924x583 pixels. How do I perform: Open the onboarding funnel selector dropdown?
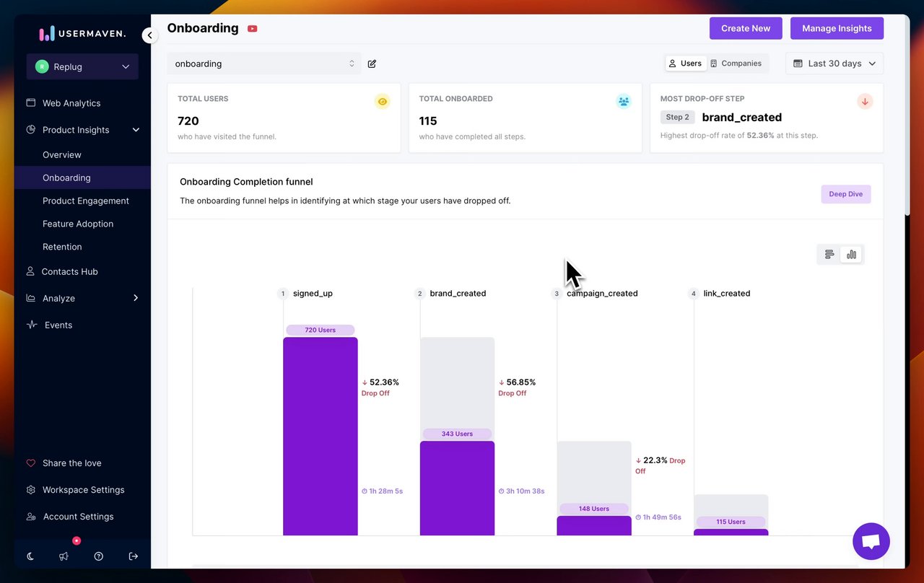tap(264, 63)
